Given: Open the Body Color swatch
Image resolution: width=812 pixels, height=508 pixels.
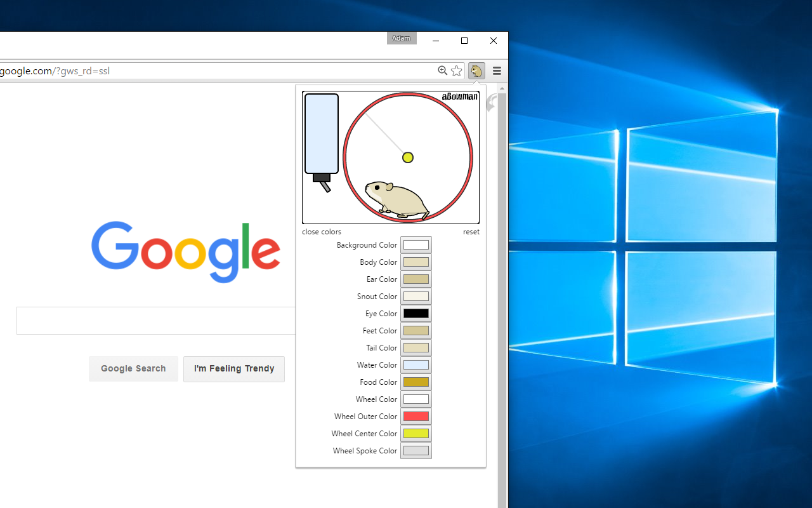Looking at the screenshot, I should pos(416,262).
